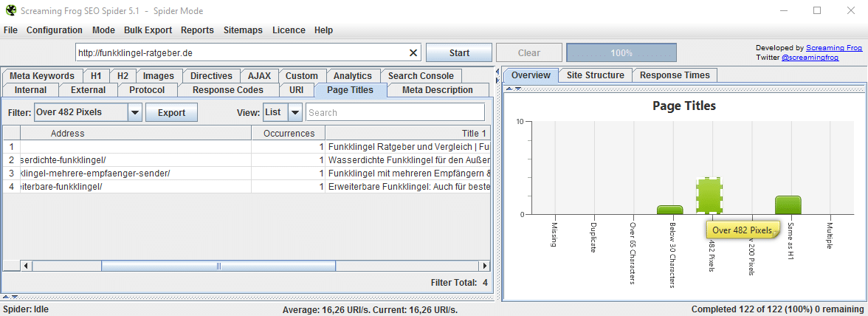Image resolution: width=868 pixels, height=316 pixels.
Task: Sort by the Address column header
Action: point(136,134)
